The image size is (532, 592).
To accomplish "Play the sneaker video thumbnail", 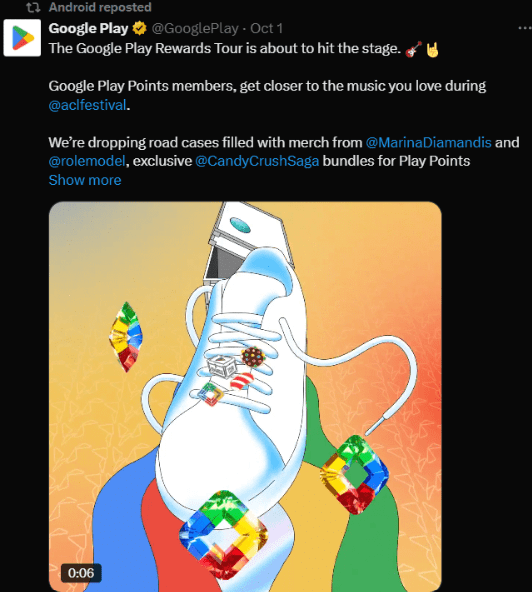I will point(245,396).
